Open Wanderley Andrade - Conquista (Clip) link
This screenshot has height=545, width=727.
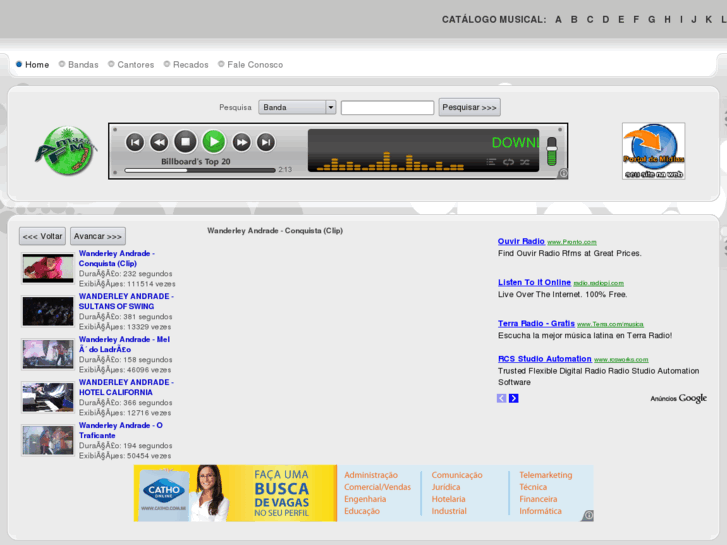pos(117,258)
